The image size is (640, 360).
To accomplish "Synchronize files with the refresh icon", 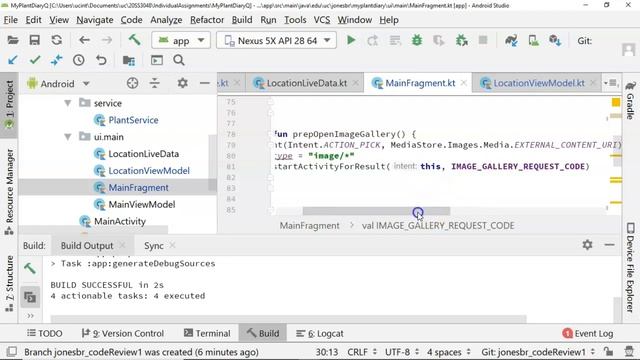I will point(57,40).
